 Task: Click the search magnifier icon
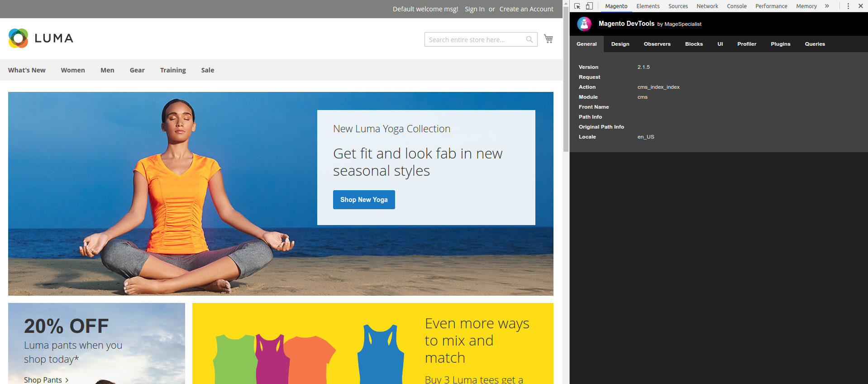click(529, 39)
